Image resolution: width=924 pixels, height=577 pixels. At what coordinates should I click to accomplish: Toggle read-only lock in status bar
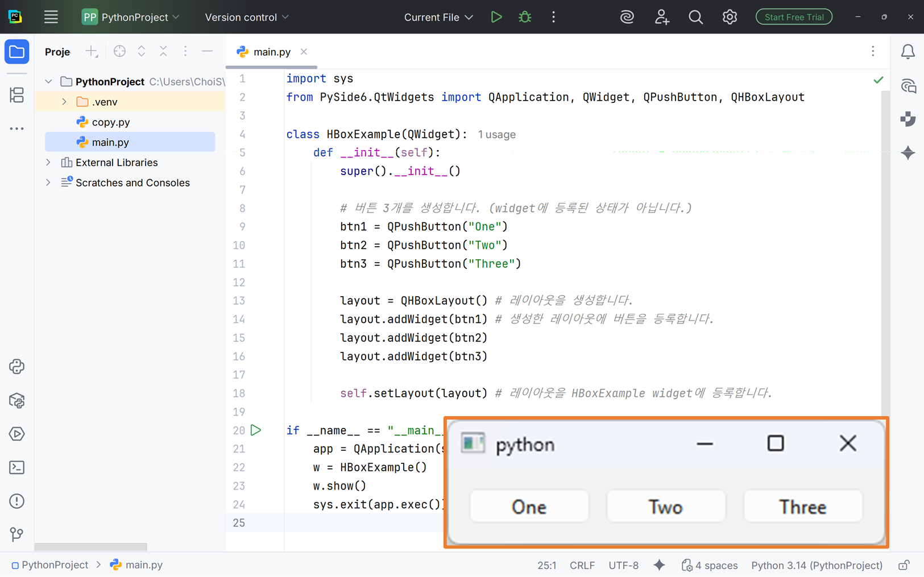(x=904, y=565)
